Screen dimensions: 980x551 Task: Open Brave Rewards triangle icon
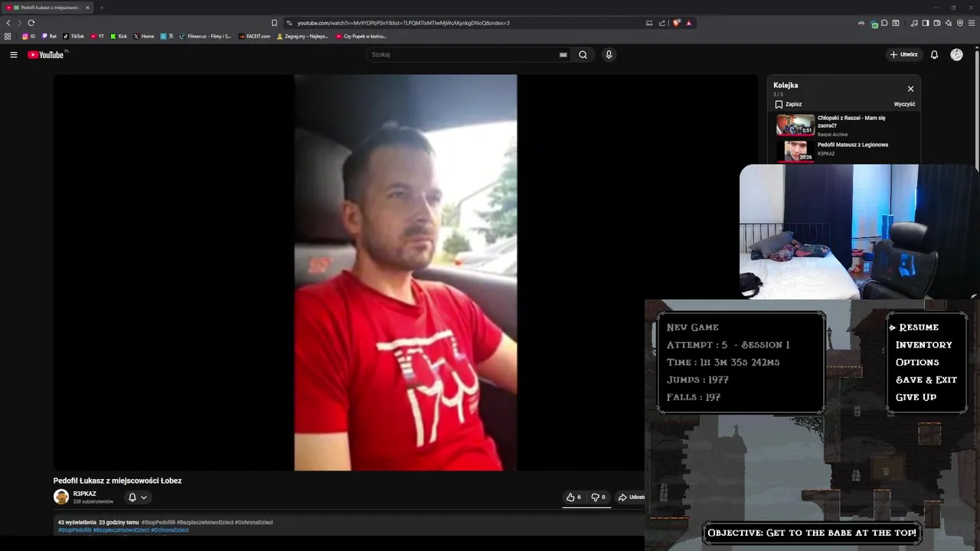click(688, 23)
